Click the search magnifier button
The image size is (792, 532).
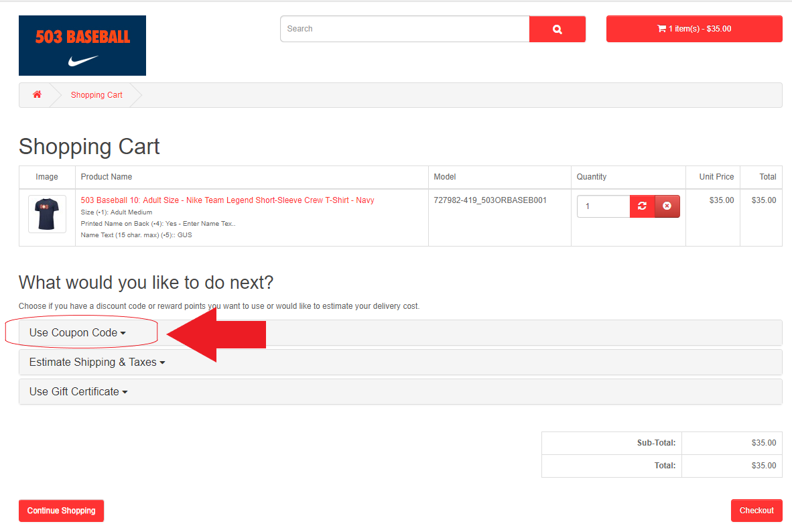click(x=557, y=29)
